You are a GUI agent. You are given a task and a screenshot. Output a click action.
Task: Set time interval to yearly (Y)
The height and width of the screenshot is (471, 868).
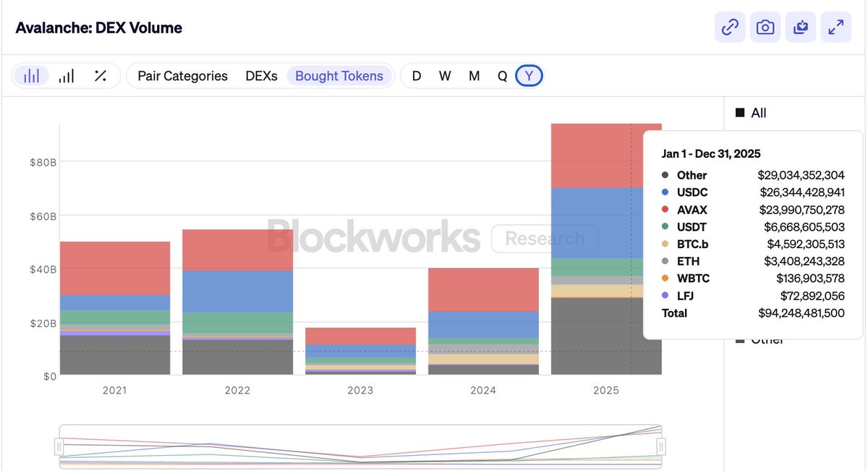pos(529,76)
